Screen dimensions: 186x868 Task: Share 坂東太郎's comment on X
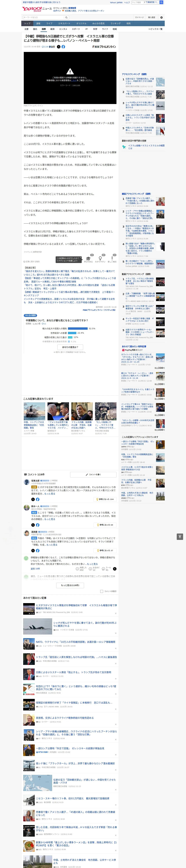(33, 499)
